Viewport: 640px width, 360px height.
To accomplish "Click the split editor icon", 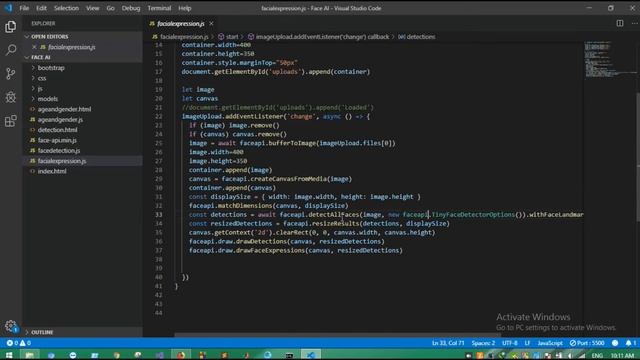I will (x=620, y=23).
